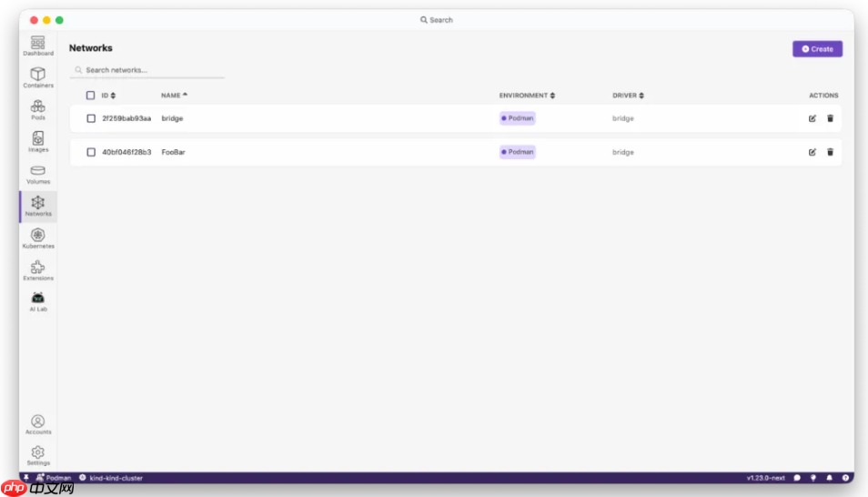868x497 pixels.
Task: Open the Containers sidebar section
Action: [x=38, y=77]
